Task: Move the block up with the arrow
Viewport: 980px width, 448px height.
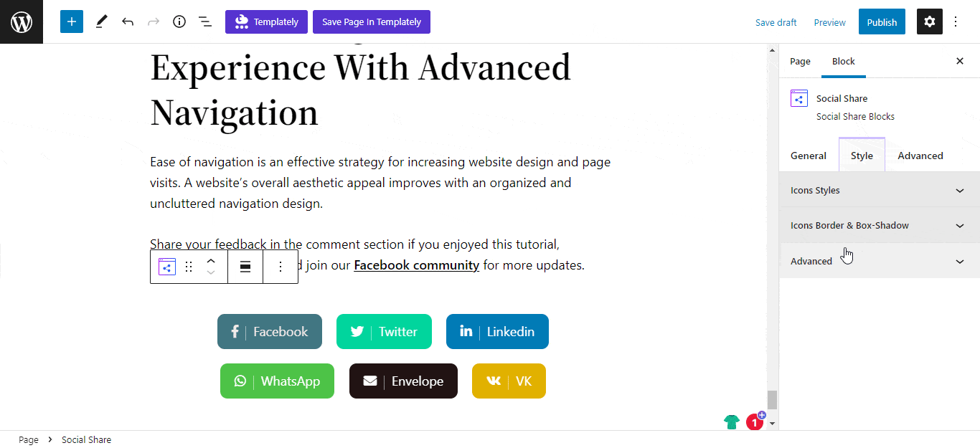Action: pyautogui.click(x=211, y=260)
